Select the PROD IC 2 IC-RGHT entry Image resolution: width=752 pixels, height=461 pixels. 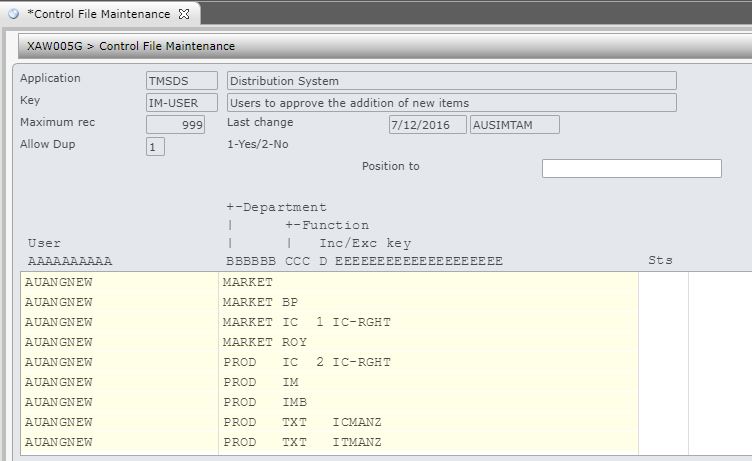click(427, 362)
